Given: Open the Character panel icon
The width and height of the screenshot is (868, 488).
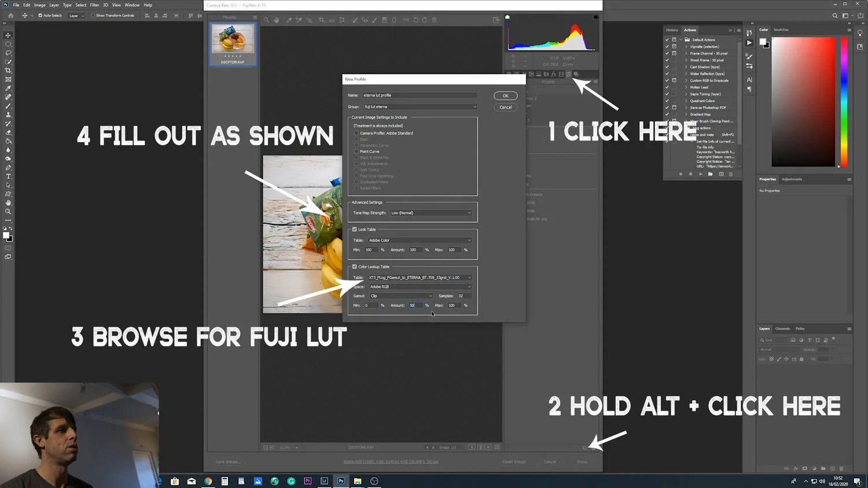Looking at the screenshot, I should click(x=749, y=80).
